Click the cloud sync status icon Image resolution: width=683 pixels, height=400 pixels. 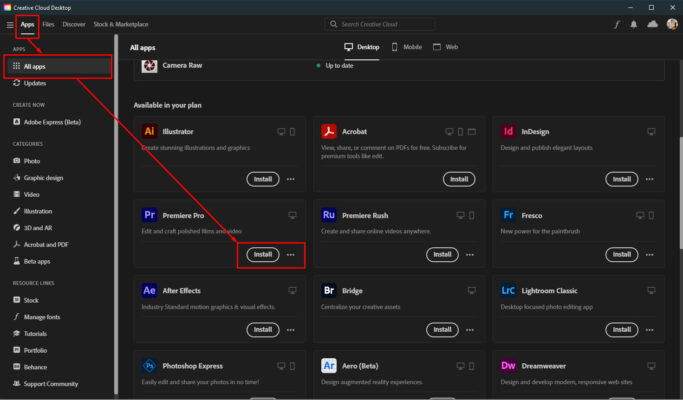point(653,24)
